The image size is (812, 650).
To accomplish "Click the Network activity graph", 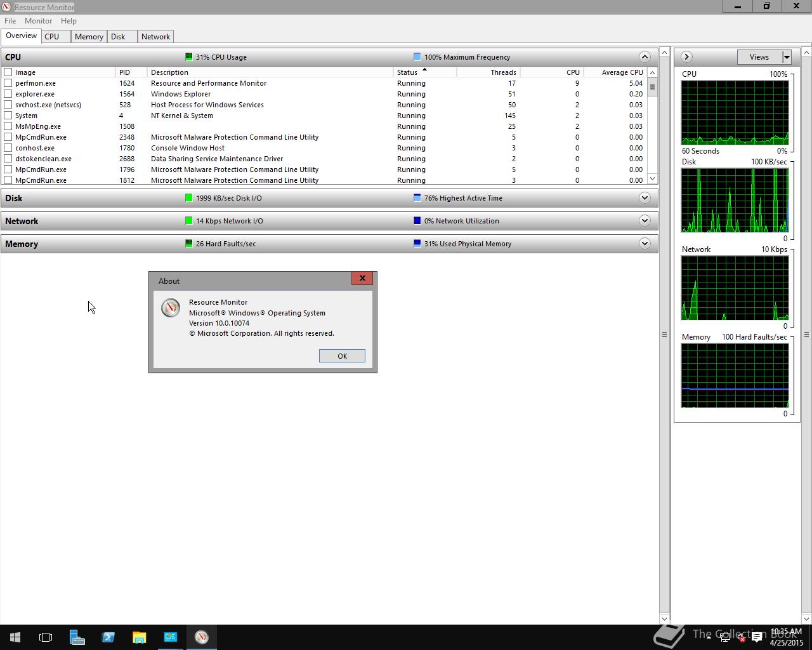I will 735,288.
